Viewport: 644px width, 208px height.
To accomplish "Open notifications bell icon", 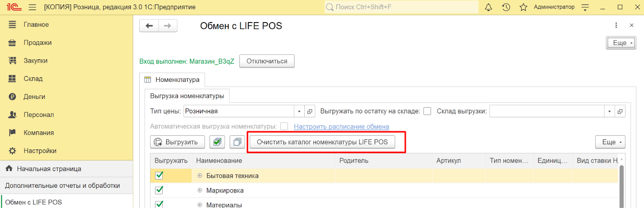I will (x=488, y=7).
